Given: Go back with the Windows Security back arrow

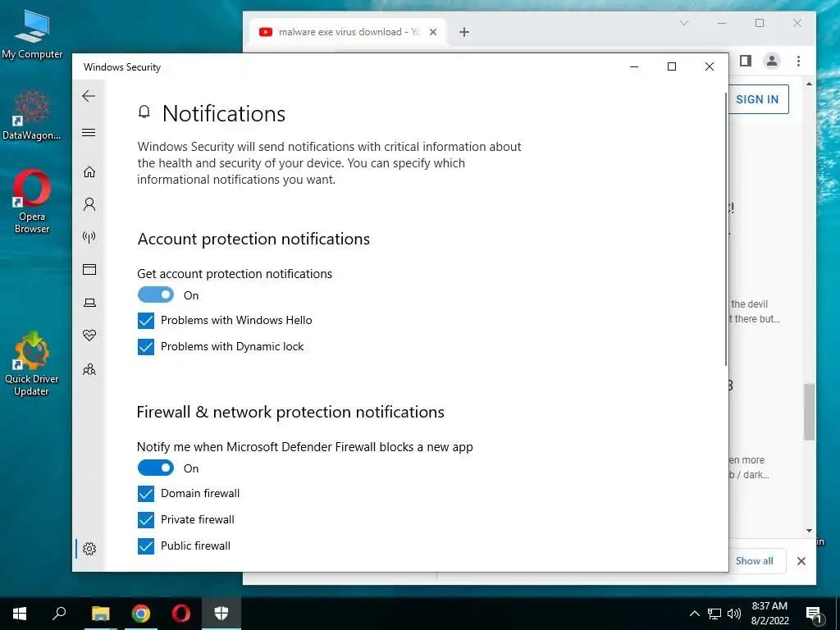Looking at the screenshot, I should pos(89,97).
